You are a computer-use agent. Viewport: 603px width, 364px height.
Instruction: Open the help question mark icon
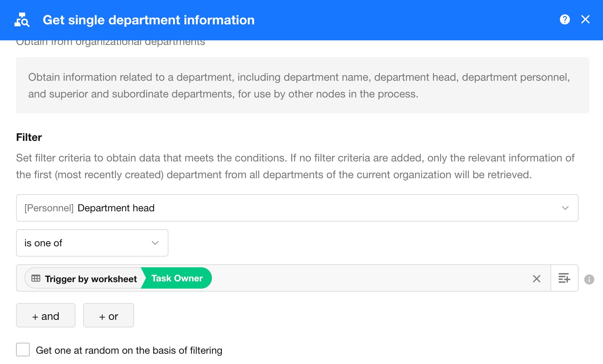click(x=565, y=19)
